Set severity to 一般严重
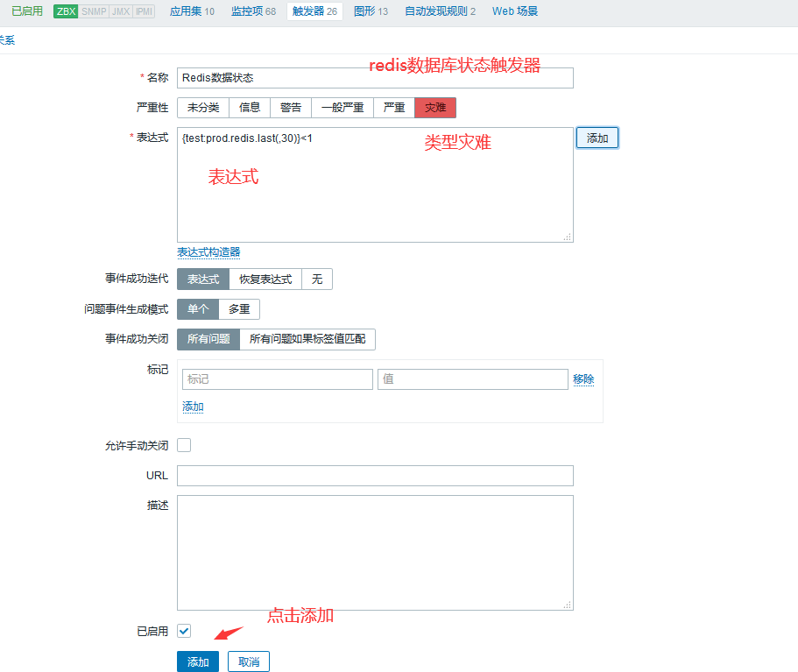The width and height of the screenshot is (798, 672). 342,107
